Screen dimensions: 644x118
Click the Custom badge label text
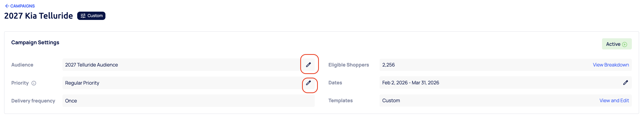point(95,16)
